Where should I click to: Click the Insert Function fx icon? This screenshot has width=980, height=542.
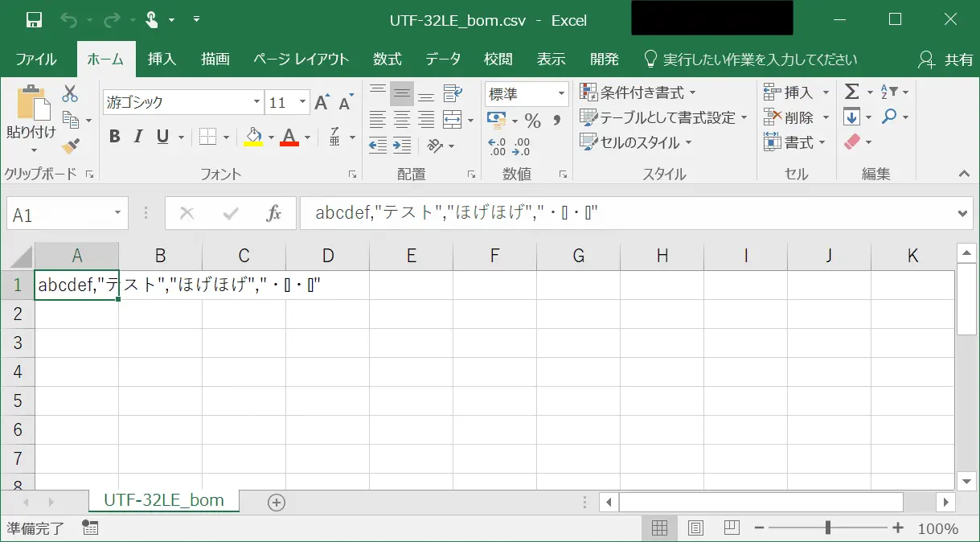273,214
